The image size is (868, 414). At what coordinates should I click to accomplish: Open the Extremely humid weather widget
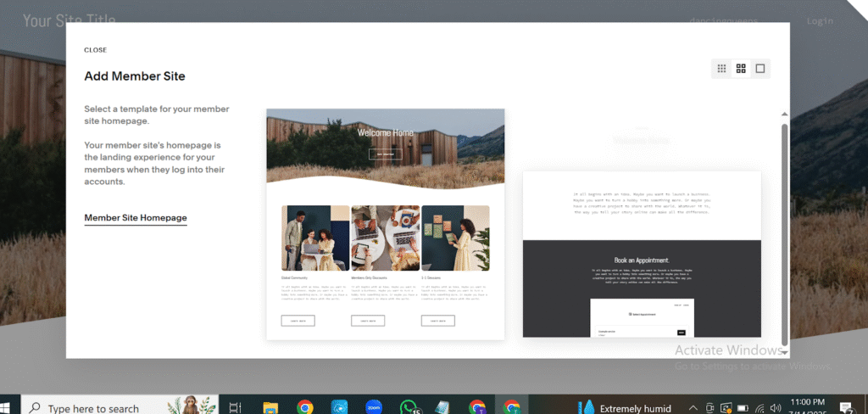click(x=626, y=408)
